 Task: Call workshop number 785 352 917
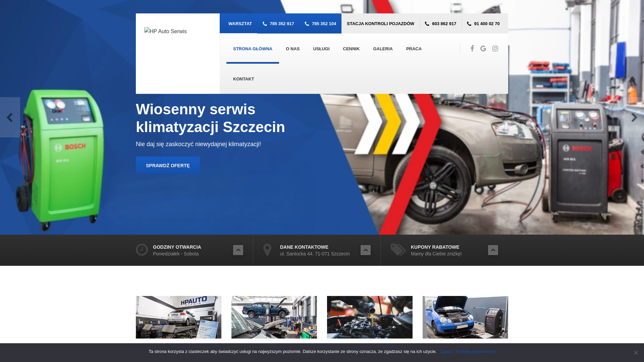pos(278,24)
